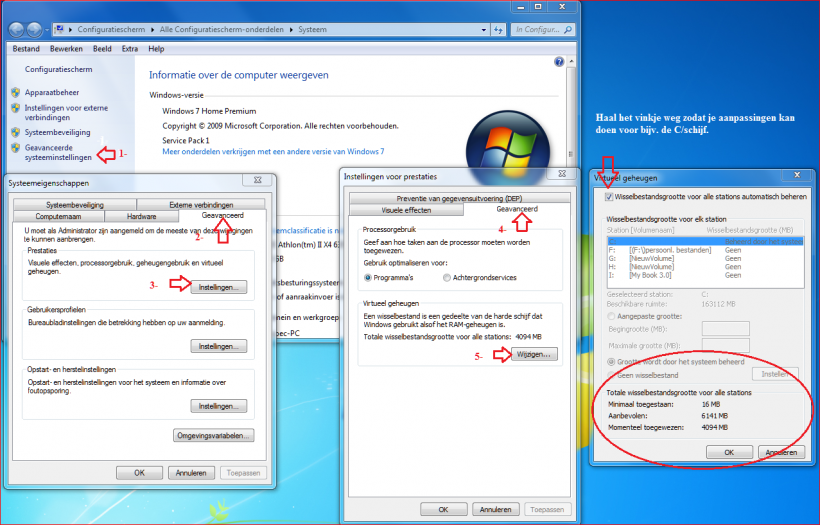Click shield icon for Instellingen voor externe verbindingen
This screenshot has width=820, height=525.
16,108
